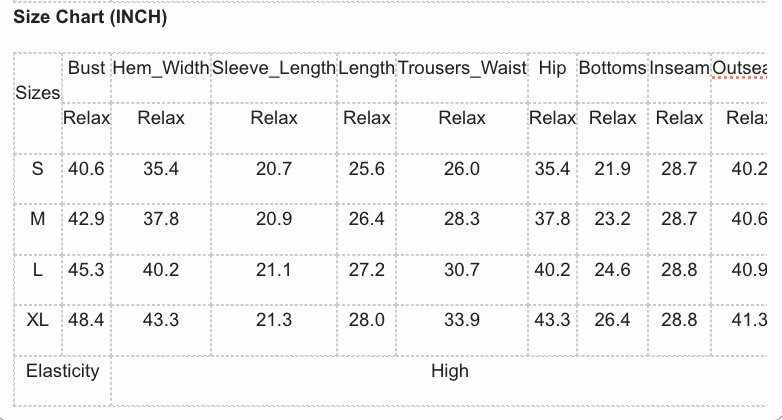This screenshot has height=420, width=782.
Task: Click the Size Chart (INCH) heading
Action: click(90, 18)
